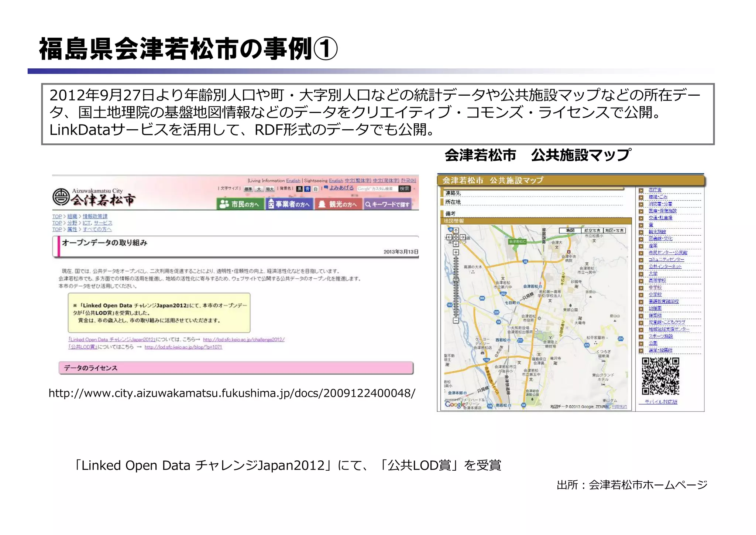Click the arrow icon beside 産業
This screenshot has height=535, width=756.
click(x=641, y=246)
